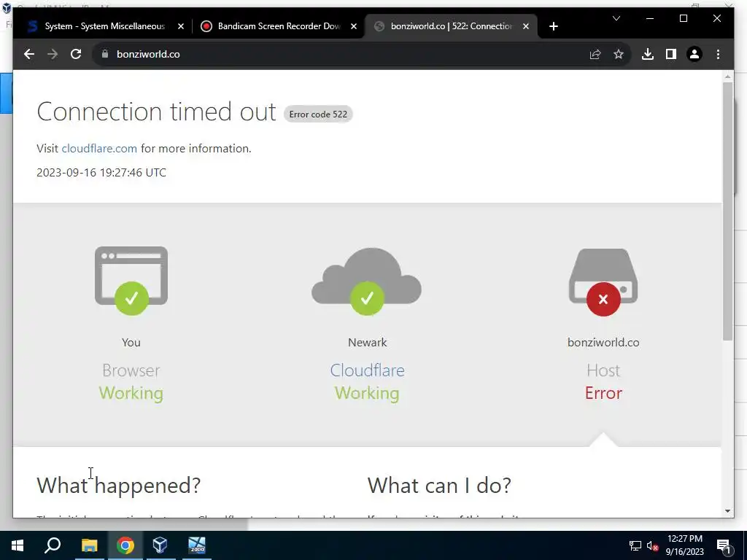Open network status tray icon
Screen dimensions: 747x560
click(635, 545)
